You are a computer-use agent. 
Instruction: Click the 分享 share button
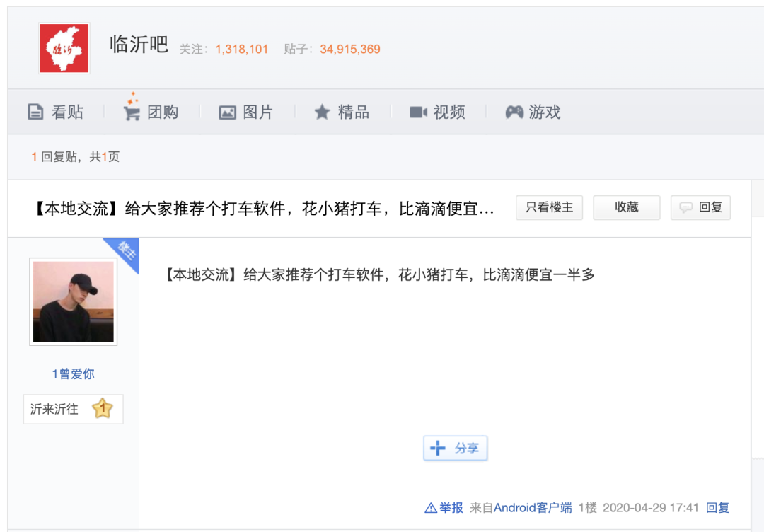(455, 449)
